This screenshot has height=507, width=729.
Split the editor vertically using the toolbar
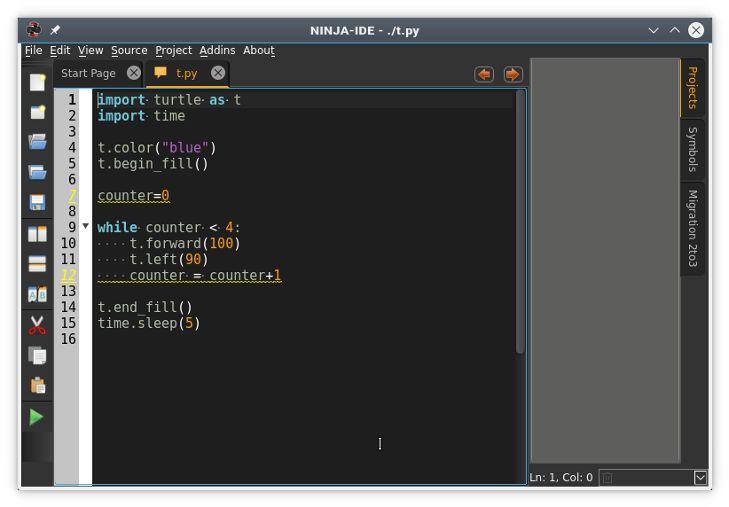coord(37,233)
